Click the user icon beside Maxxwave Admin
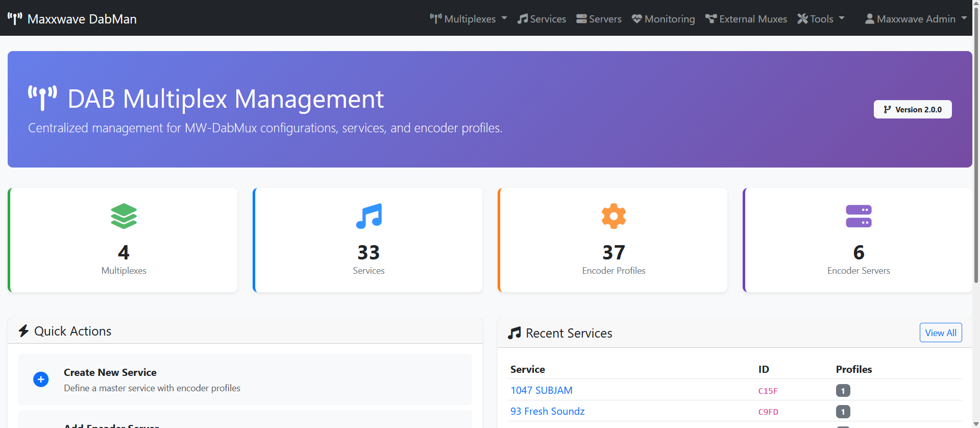This screenshot has width=980, height=428. tap(870, 19)
